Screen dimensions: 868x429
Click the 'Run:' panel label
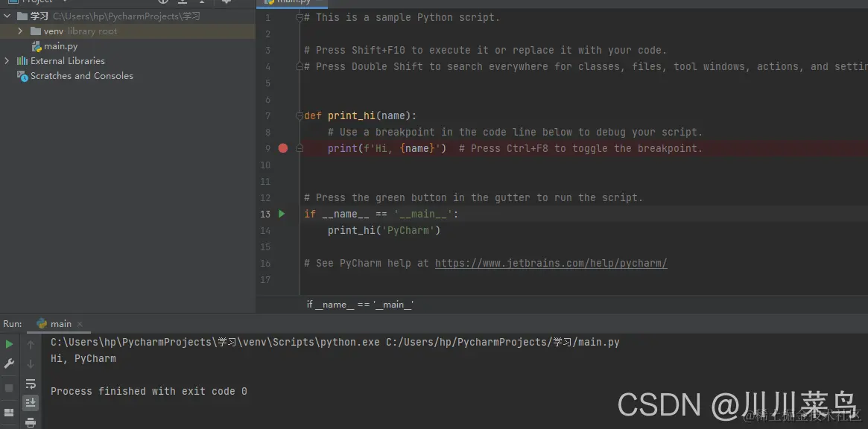click(13, 324)
